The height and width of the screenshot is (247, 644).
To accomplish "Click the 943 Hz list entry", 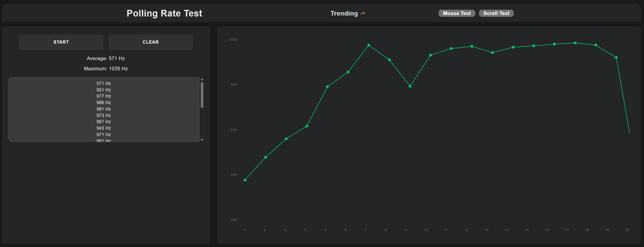I will [x=103, y=128].
